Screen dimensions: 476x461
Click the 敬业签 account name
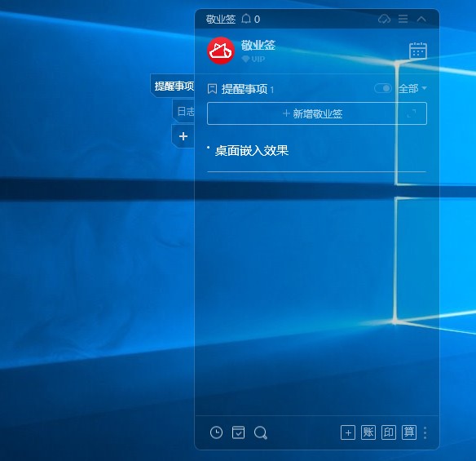(x=258, y=45)
